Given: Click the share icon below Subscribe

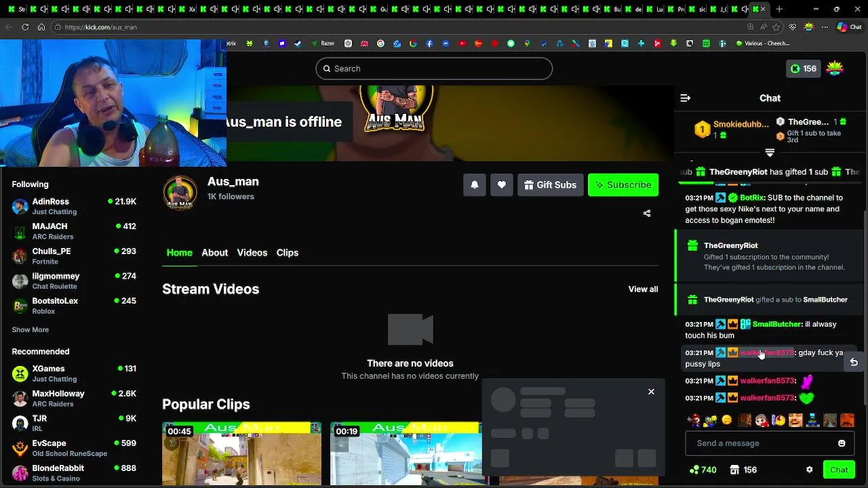Looking at the screenshot, I should coord(647,213).
